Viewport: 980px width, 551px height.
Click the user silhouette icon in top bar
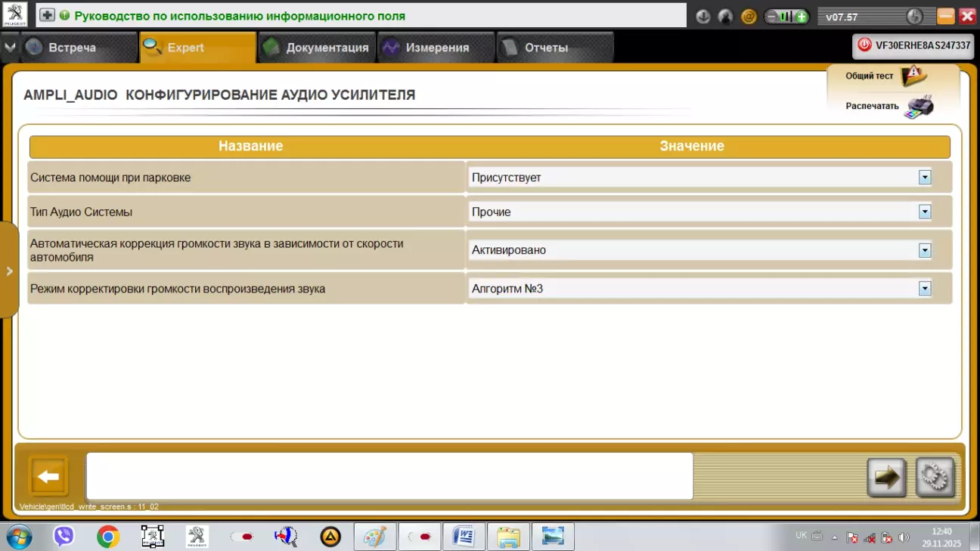(x=726, y=17)
